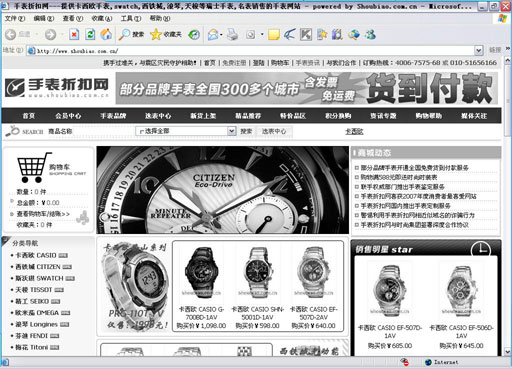
Task: Open Favorites star icon
Action: point(156,34)
